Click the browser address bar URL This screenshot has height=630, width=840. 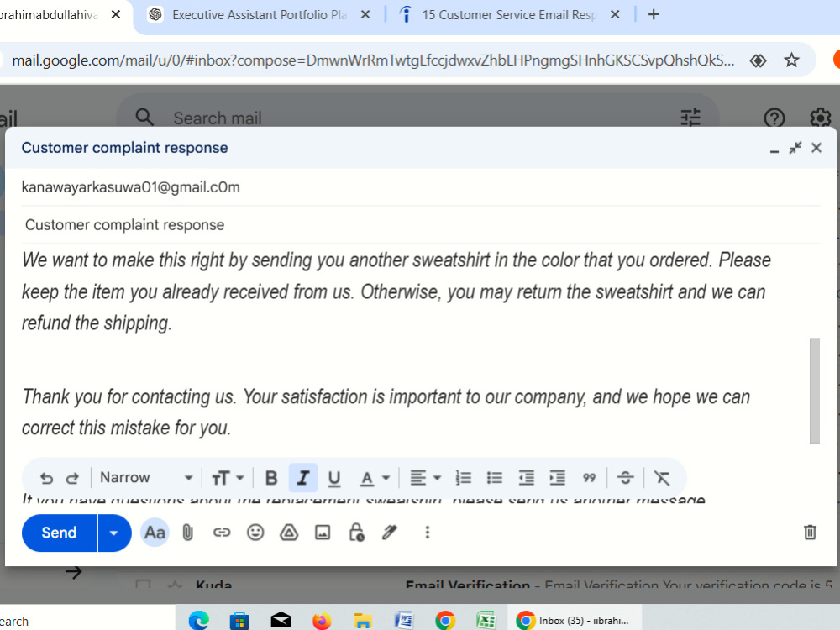(x=373, y=60)
